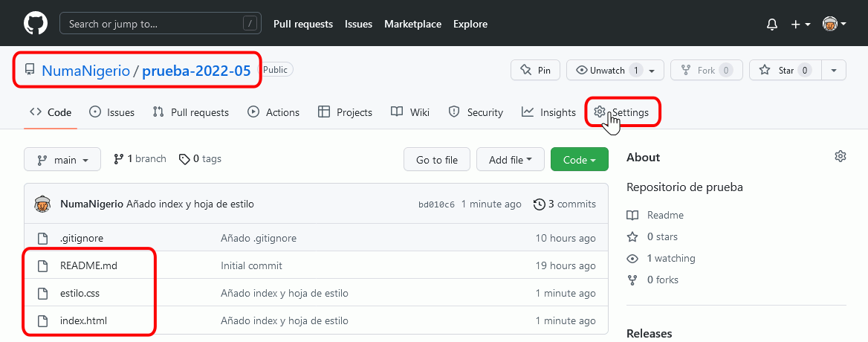The image size is (868, 342).
Task: Star the repository
Action: (x=786, y=71)
